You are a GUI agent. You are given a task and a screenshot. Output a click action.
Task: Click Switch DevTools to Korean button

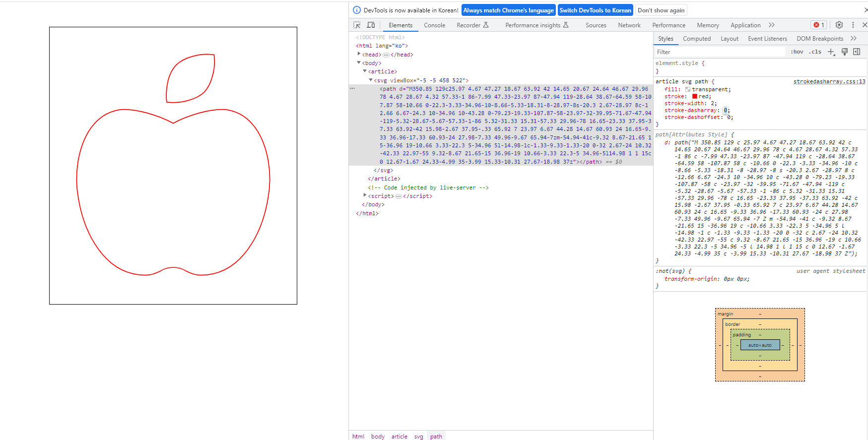(x=595, y=10)
